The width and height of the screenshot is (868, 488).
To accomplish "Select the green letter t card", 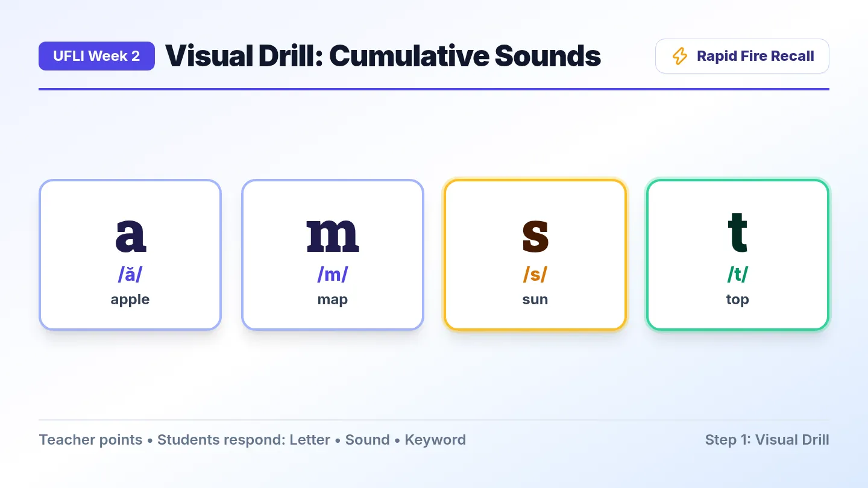I will pos(738,255).
